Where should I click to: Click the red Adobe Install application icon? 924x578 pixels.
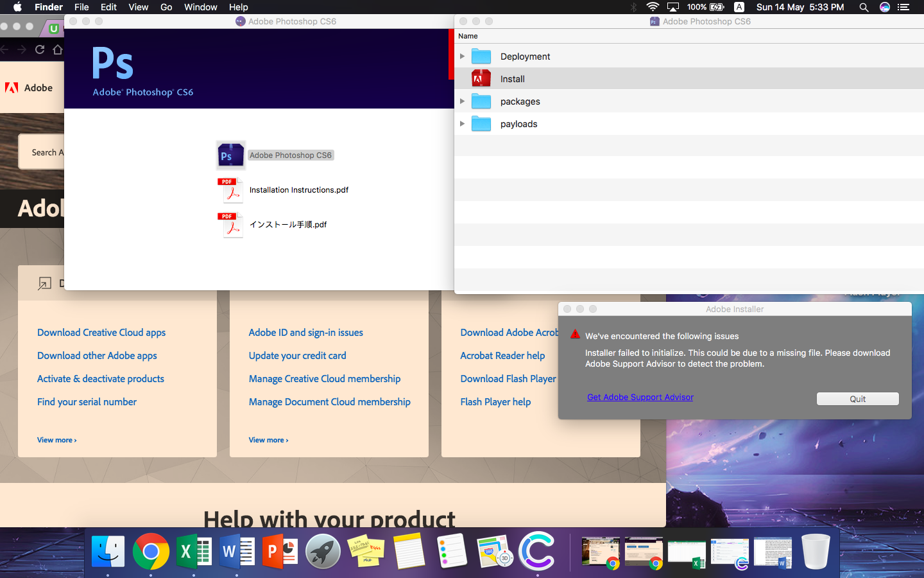[x=481, y=79]
